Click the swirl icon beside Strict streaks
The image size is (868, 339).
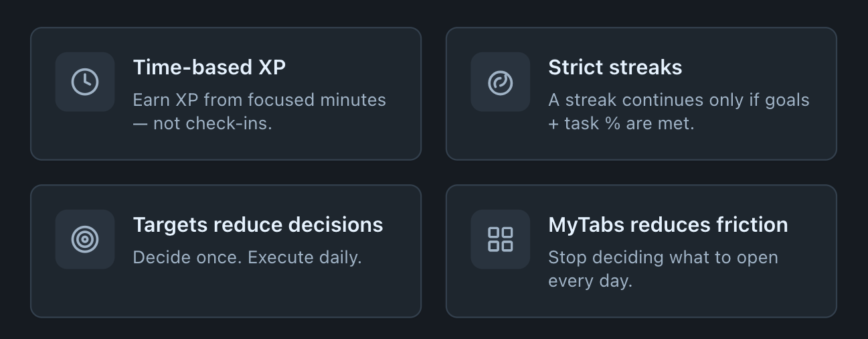tap(500, 82)
